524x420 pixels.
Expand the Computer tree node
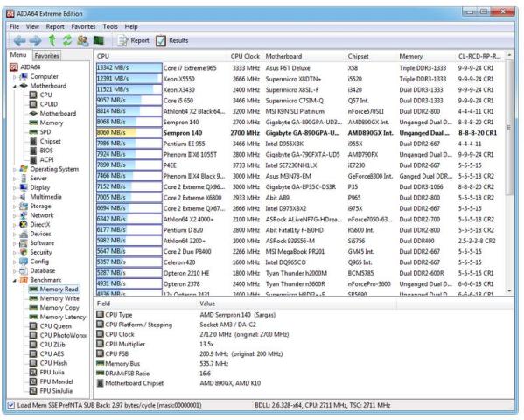14,77
